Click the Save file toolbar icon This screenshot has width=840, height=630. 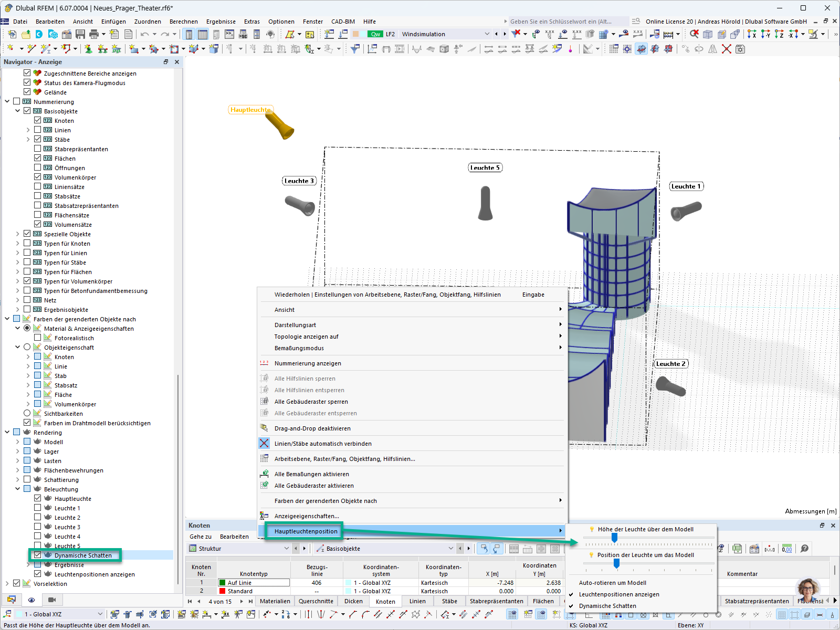(x=80, y=34)
